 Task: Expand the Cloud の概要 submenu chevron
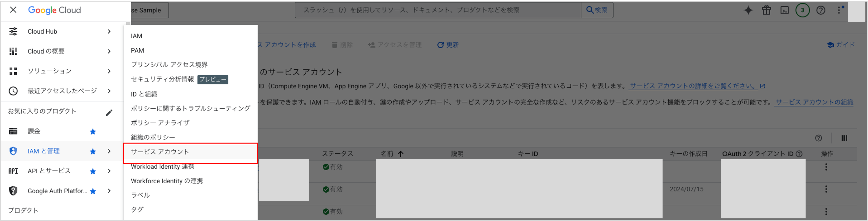pos(109,51)
